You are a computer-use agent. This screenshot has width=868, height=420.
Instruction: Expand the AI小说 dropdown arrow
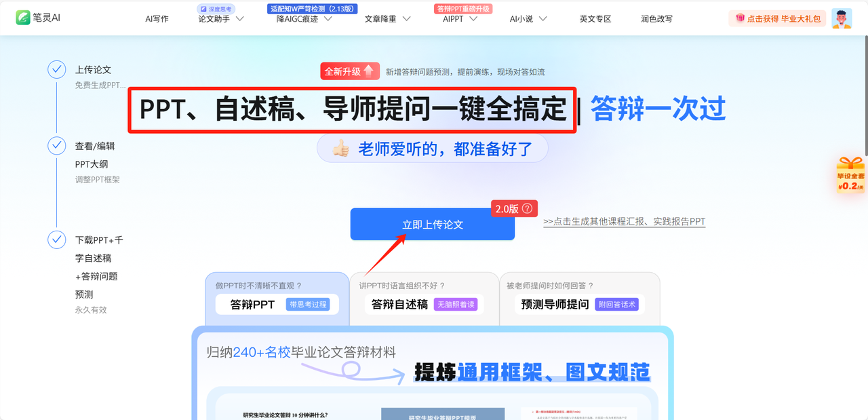pos(542,19)
